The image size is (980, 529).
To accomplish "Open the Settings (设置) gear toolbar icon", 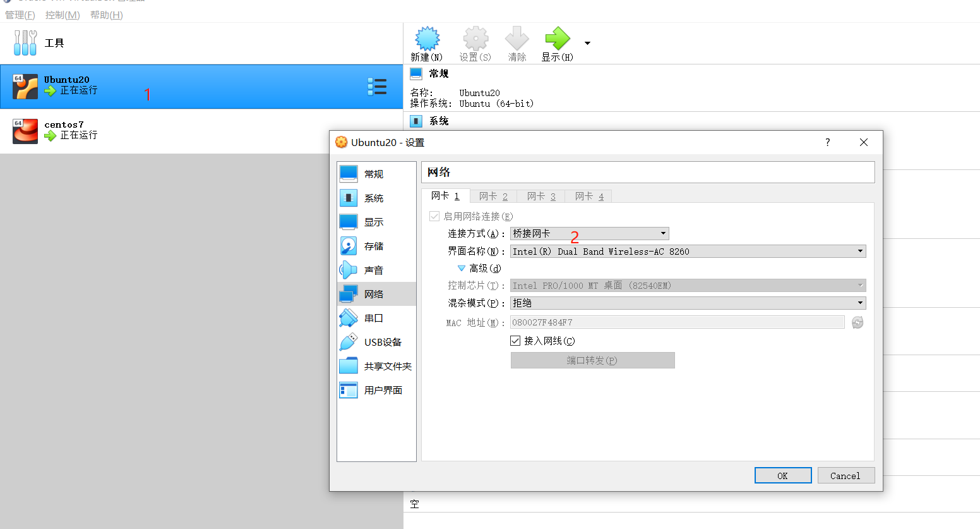I will click(x=475, y=39).
